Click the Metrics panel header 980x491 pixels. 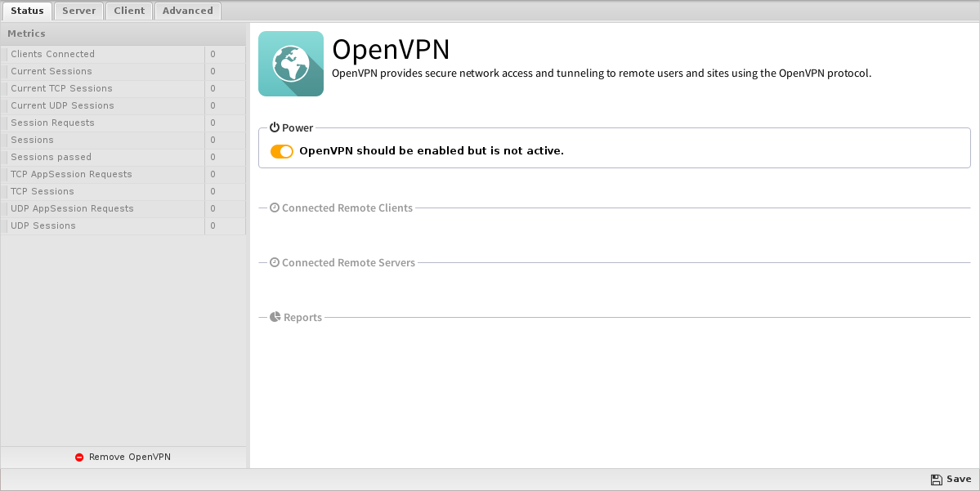click(x=123, y=33)
